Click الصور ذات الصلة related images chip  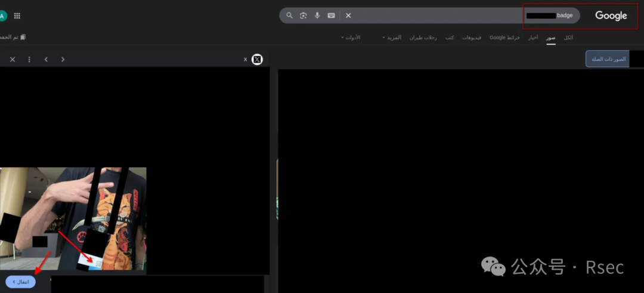608,58
